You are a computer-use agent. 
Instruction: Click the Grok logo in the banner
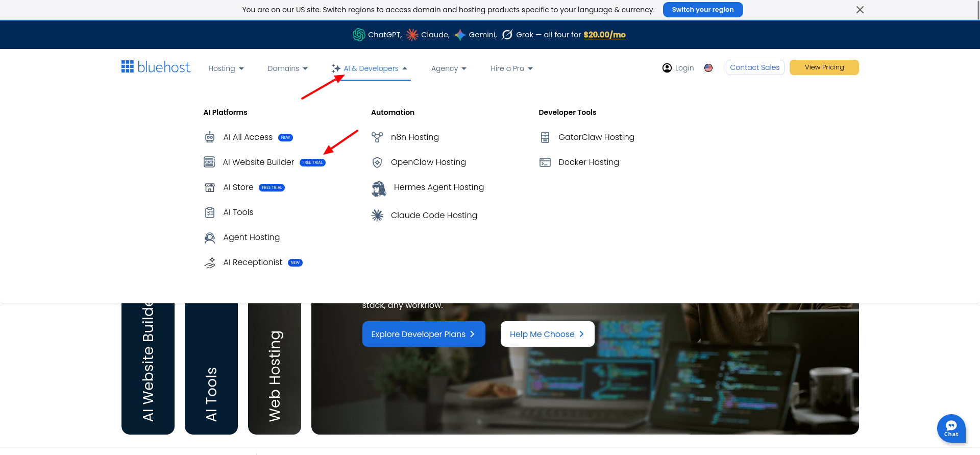pos(507,35)
